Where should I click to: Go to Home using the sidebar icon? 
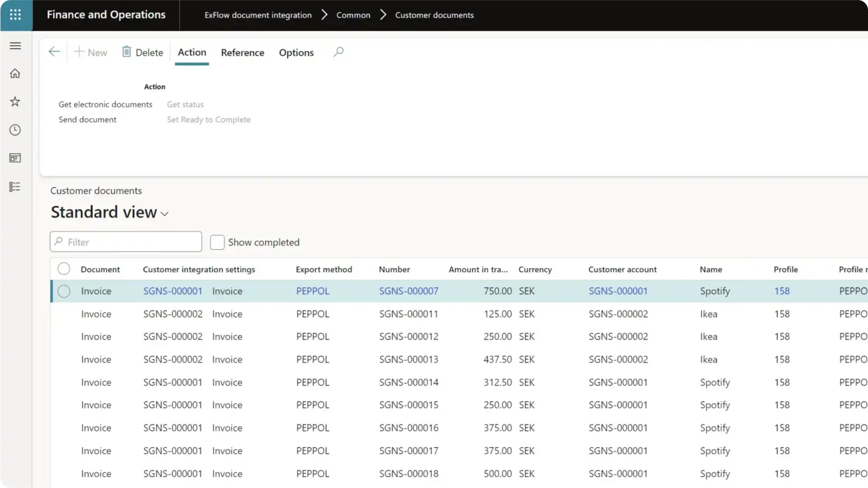[x=15, y=73]
